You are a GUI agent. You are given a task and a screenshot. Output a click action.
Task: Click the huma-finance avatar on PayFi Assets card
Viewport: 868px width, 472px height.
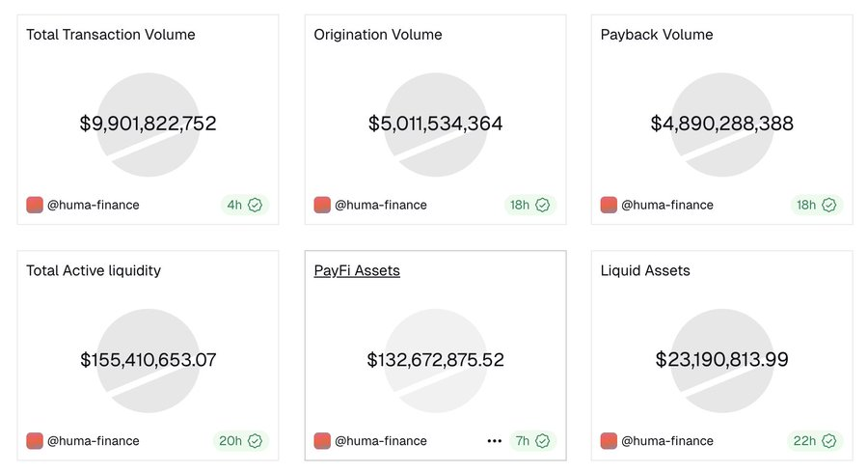[322, 441]
